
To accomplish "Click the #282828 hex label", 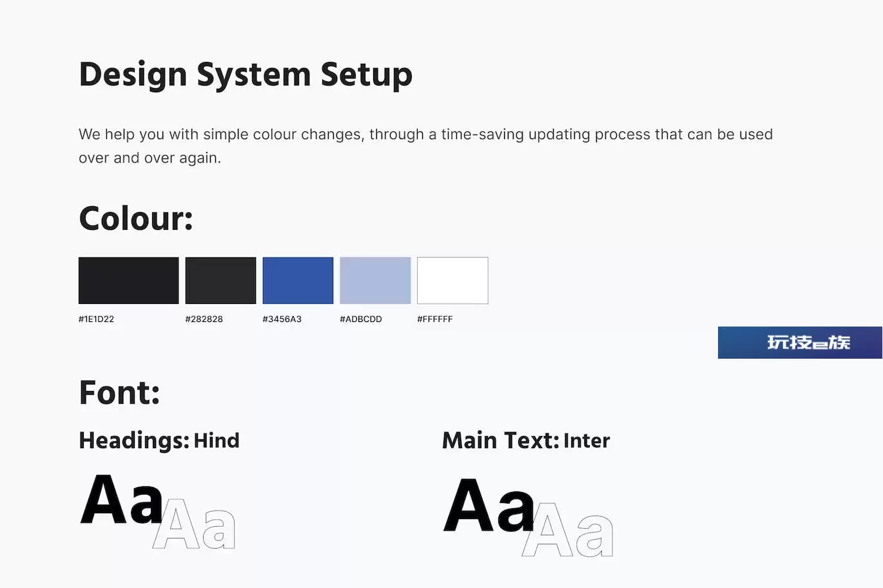I will tap(204, 319).
